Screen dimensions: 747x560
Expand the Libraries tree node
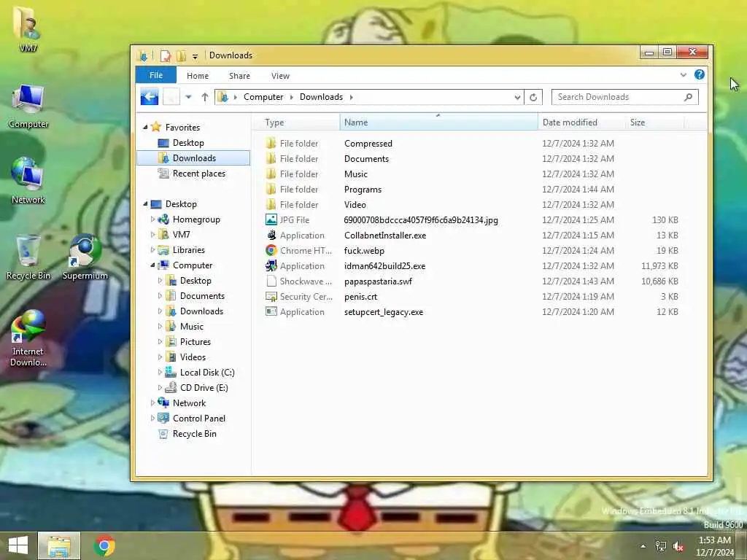[x=152, y=250]
